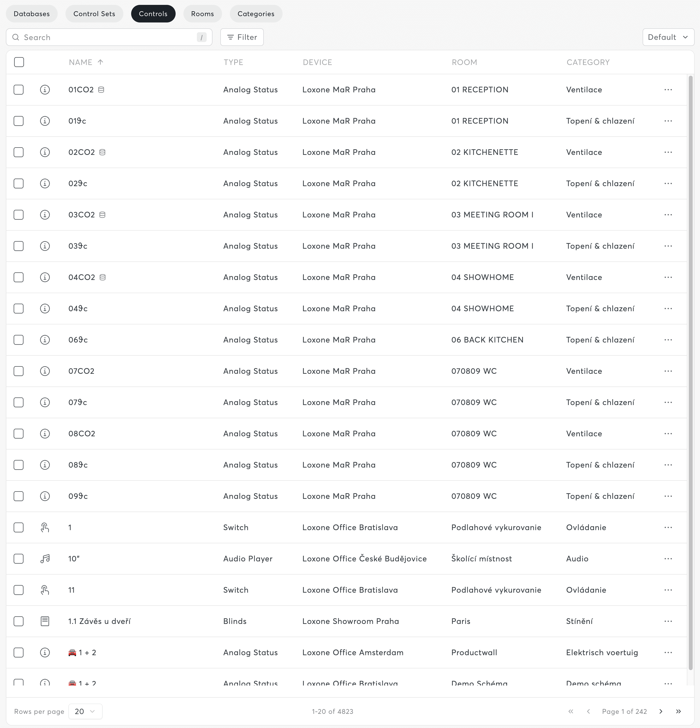Image resolution: width=700 pixels, height=728 pixels.
Task: Open row actions for Productwall row
Action: point(668,653)
